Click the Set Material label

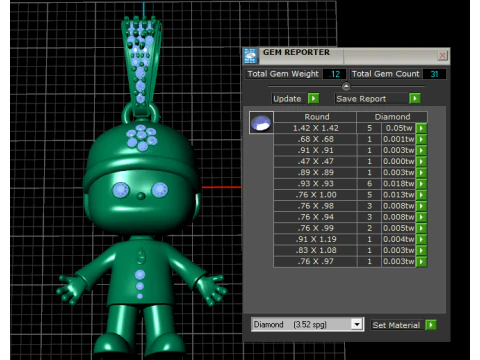397,325
